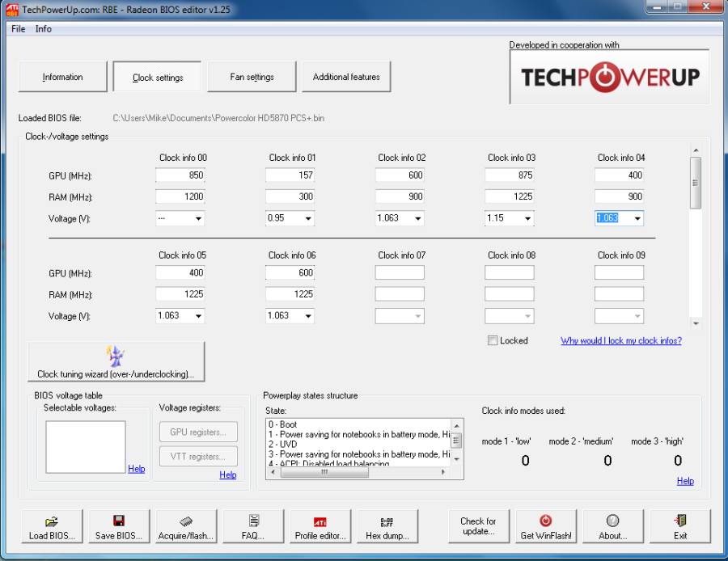Image resolution: width=728 pixels, height=561 pixels.
Task: Open the Info menu
Action: 43,29
